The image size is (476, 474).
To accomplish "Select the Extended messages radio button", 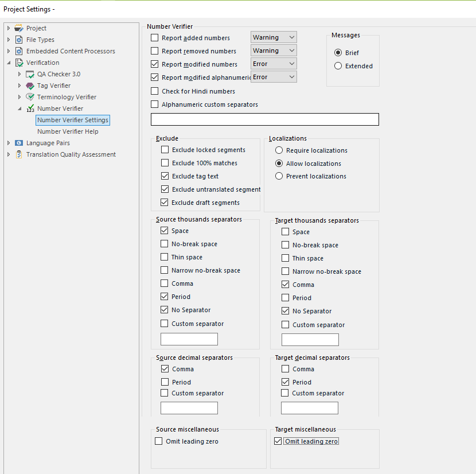I will (338, 66).
